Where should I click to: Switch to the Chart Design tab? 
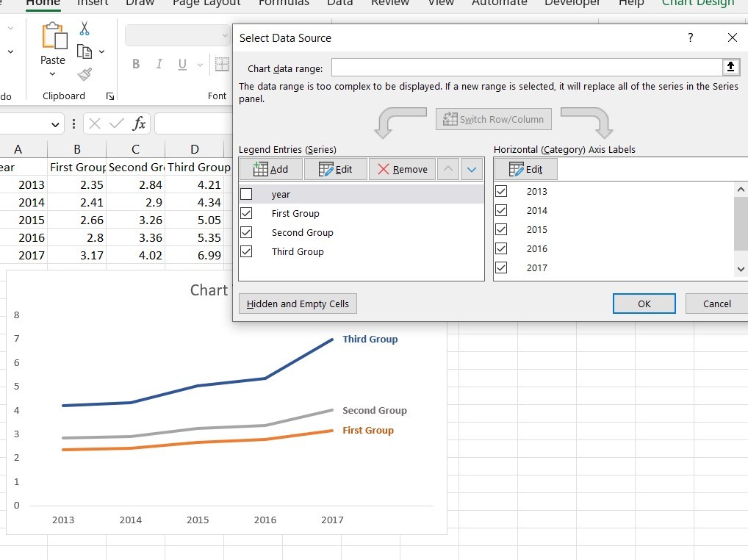click(x=697, y=3)
